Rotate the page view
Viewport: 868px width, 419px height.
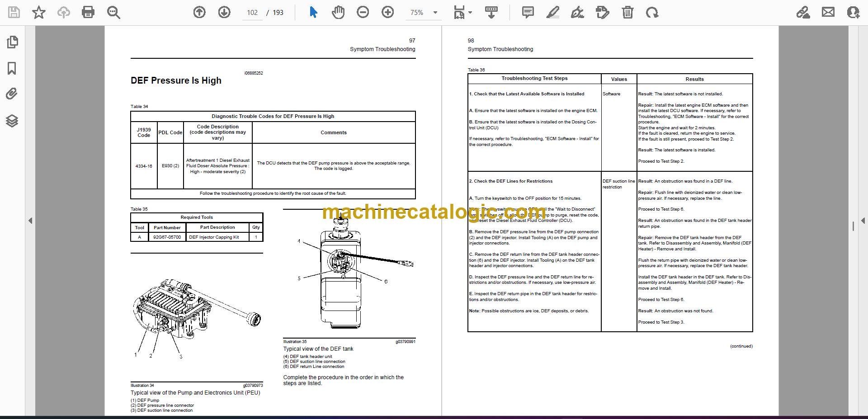tap(652, 12)
